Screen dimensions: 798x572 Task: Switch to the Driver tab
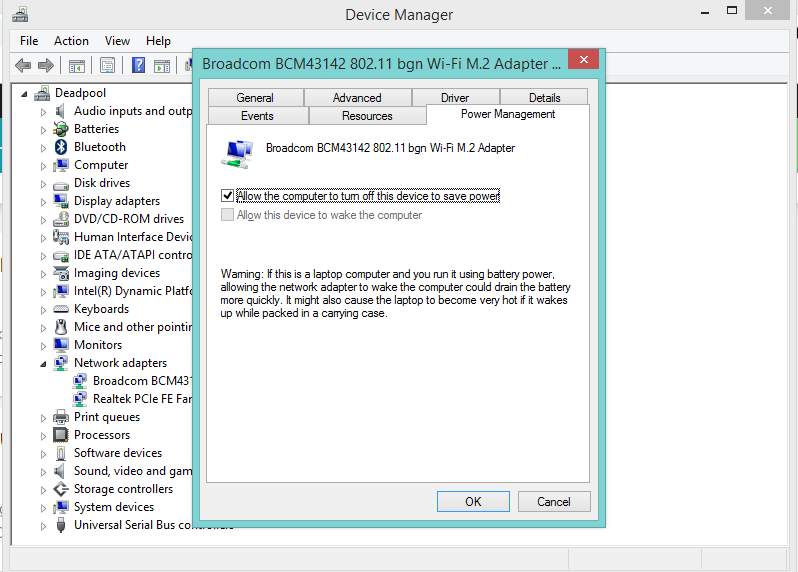455,98
